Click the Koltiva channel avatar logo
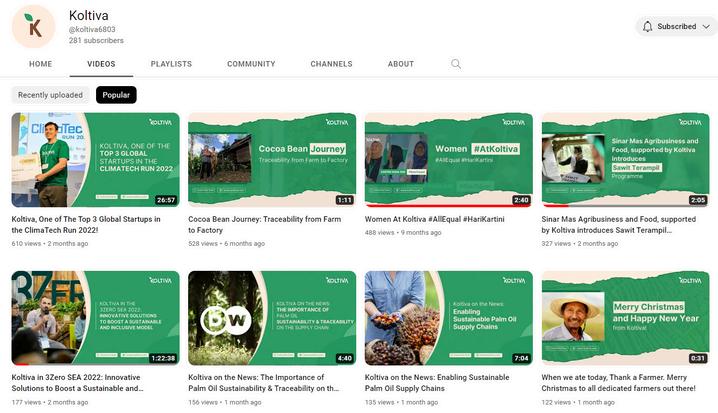 click(x=33, y=27)
